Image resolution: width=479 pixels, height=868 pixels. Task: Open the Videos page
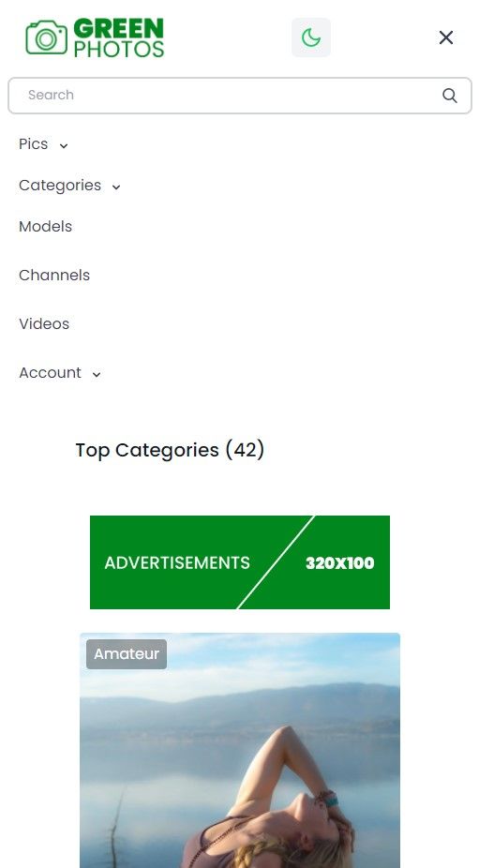click(x=44, y=323)
